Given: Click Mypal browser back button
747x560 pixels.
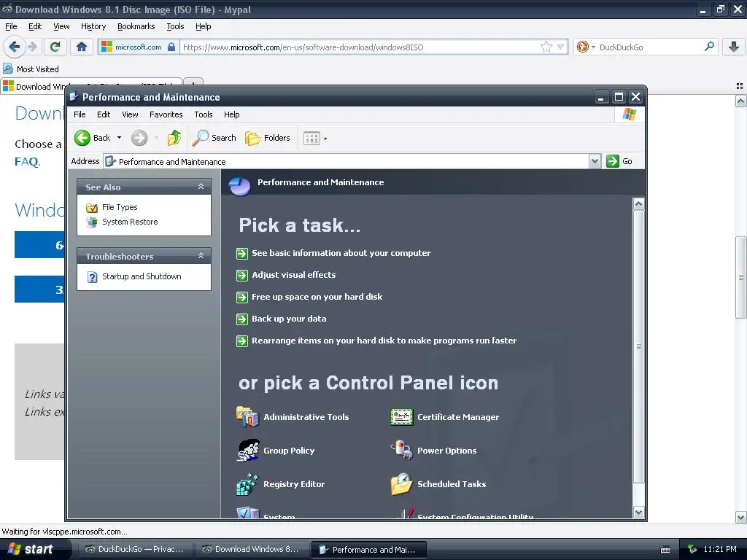Looking at the screenshot, I should (x=14, y=47).
